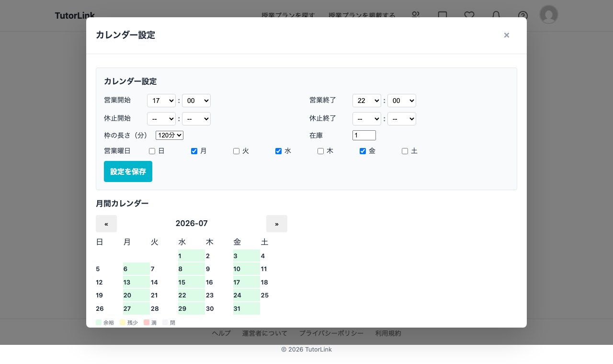
Task: Select July 17 in the calendar
Action: tap(247, 282)
